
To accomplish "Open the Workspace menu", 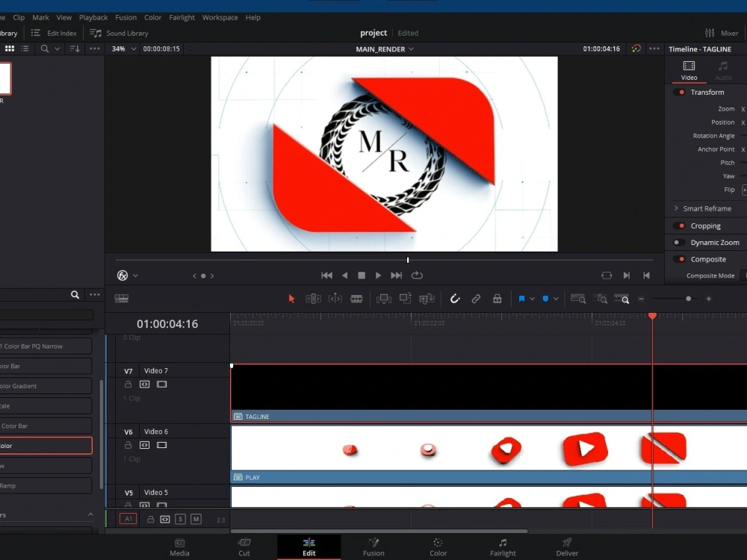I will [x=220, y=18].
